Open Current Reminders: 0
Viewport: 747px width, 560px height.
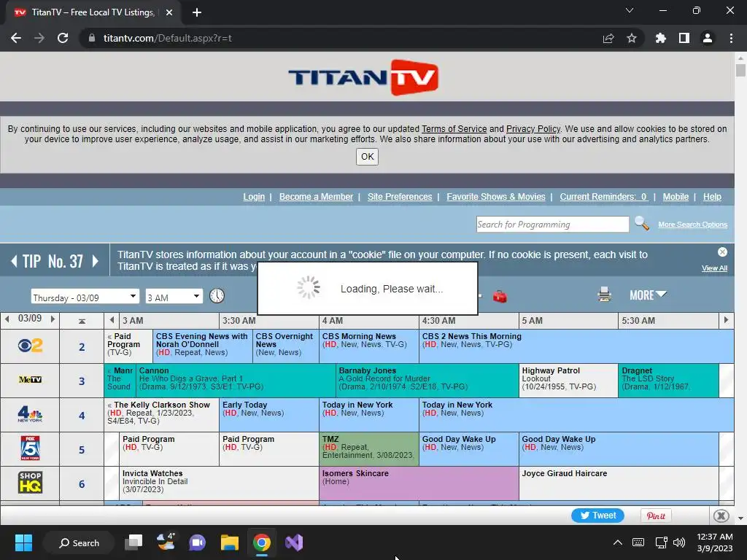click(603, 197)
